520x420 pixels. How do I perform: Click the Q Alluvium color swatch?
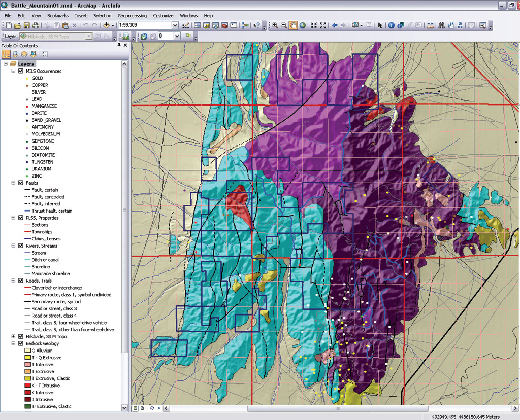27,351
